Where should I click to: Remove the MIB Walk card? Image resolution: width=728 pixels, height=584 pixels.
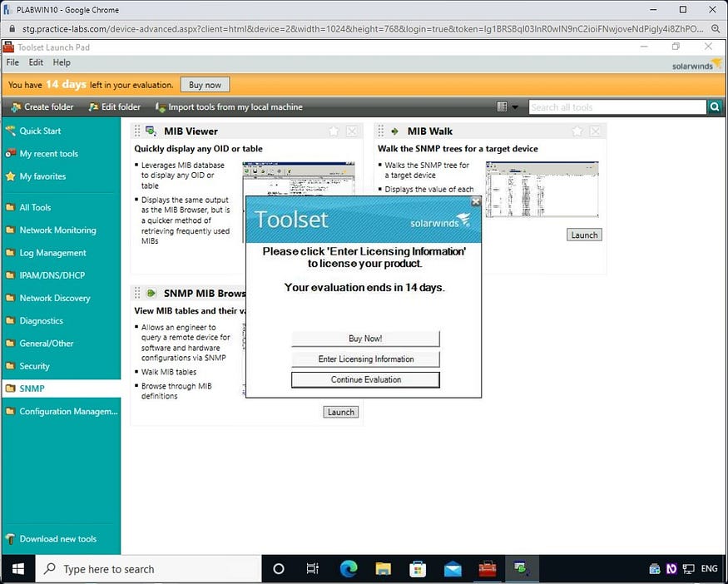595,131
